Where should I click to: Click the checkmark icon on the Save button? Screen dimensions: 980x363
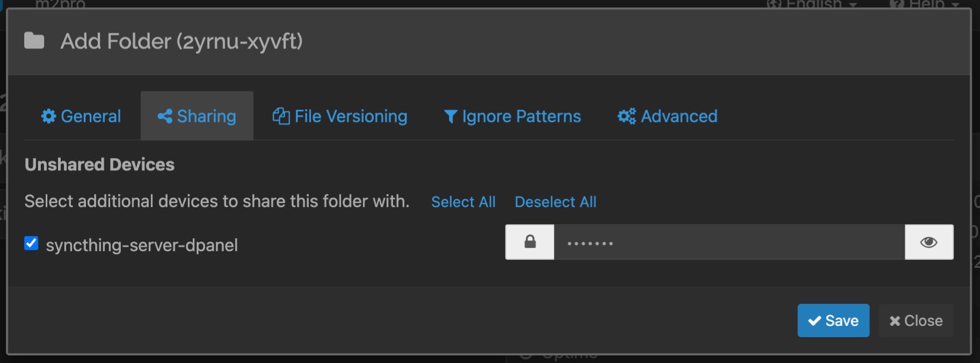coord(814,321)
